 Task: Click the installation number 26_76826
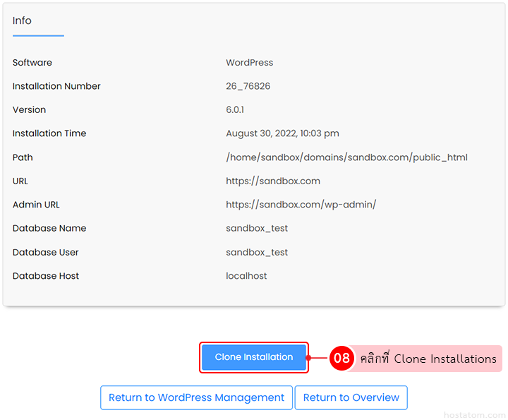pyautogui.click(x=248, y=86)
